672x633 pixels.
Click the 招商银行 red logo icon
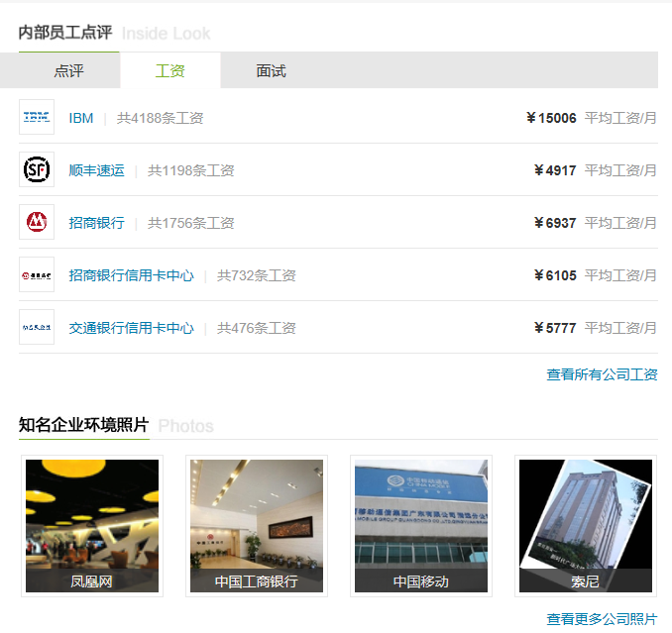point(37,222)
